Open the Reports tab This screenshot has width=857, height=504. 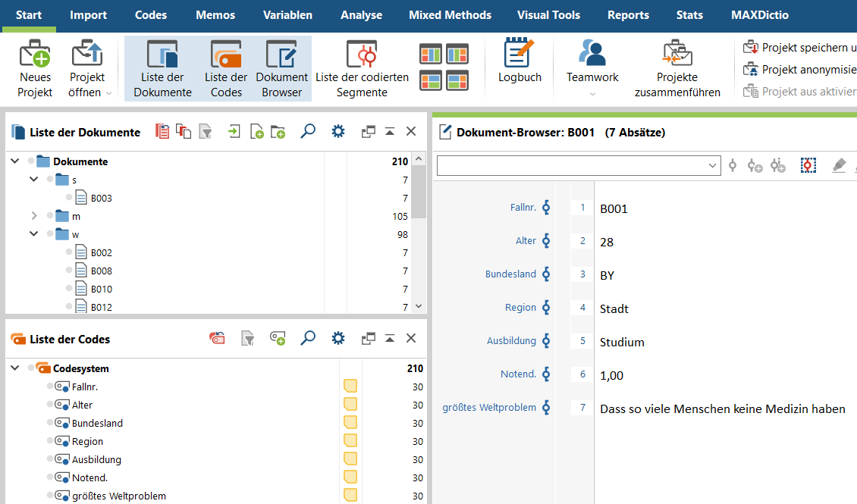click(x=628, y=15)
